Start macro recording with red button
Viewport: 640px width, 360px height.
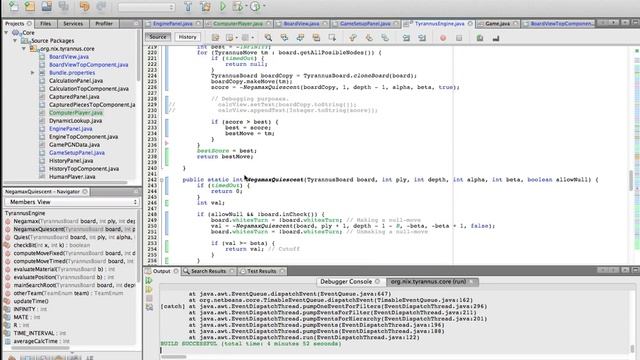(443, 38)
